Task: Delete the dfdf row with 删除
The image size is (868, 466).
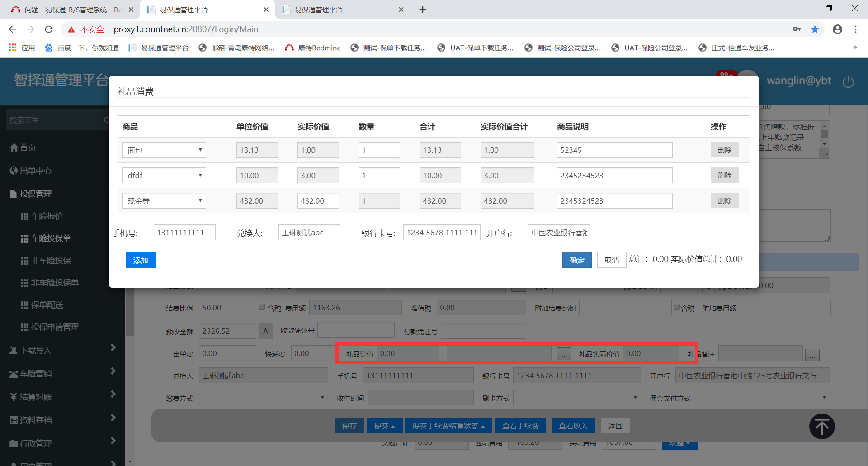Action: (x=724, y=176)
